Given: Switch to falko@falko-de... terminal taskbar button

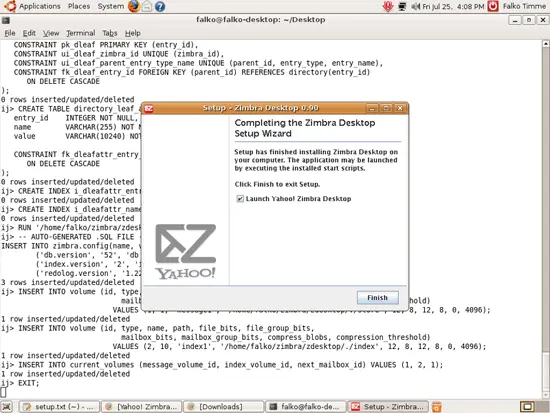Looking at the screenshot, I should 306,407.
